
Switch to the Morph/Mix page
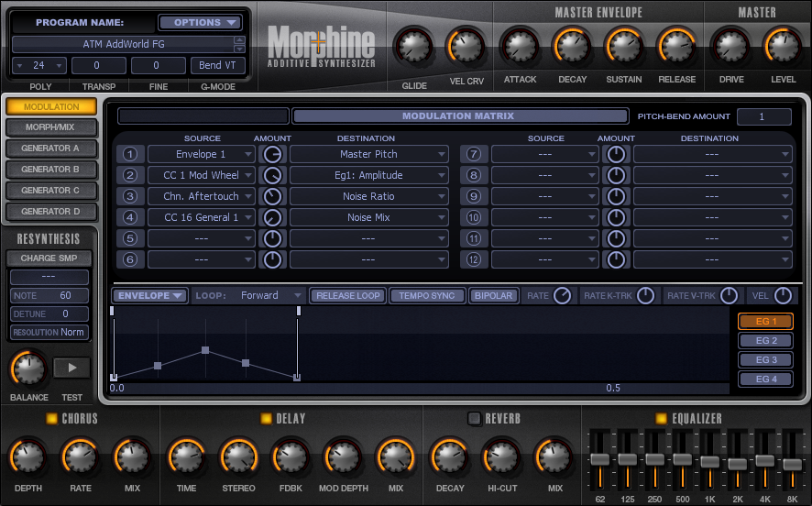[x=51, y=127]
